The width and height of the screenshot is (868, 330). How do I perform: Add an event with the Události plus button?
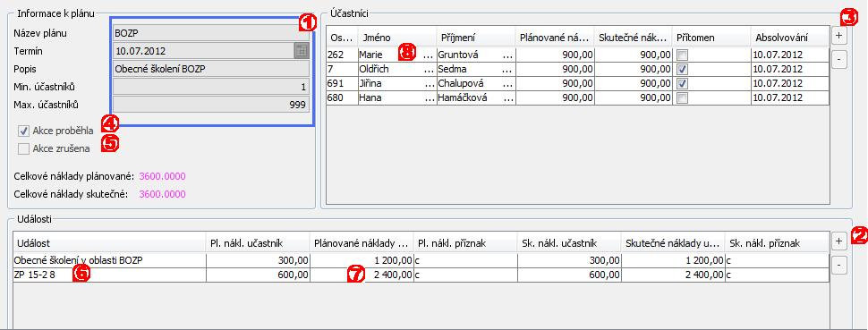pos(838,241)
